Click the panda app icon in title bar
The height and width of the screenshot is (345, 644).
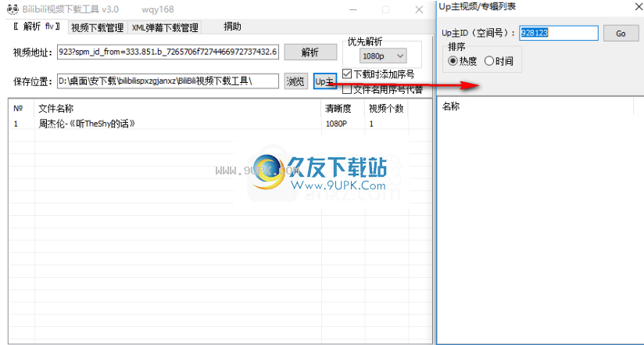point(13,9)
